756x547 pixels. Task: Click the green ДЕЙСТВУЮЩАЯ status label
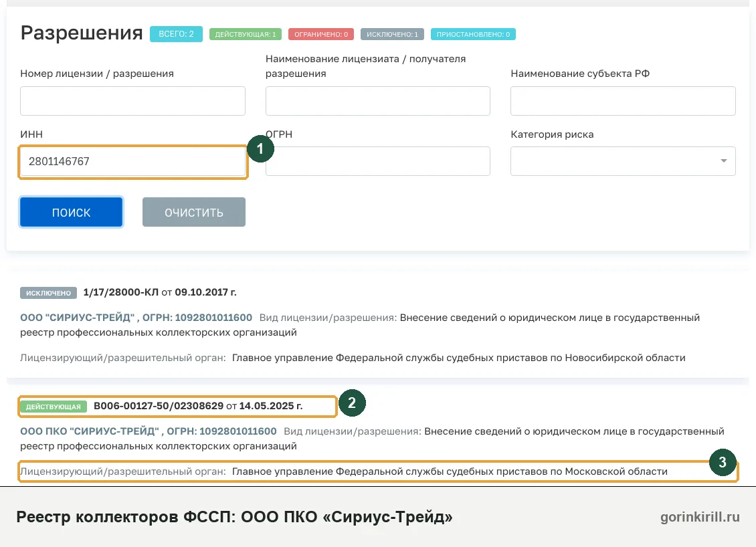[x=54, y=407]
